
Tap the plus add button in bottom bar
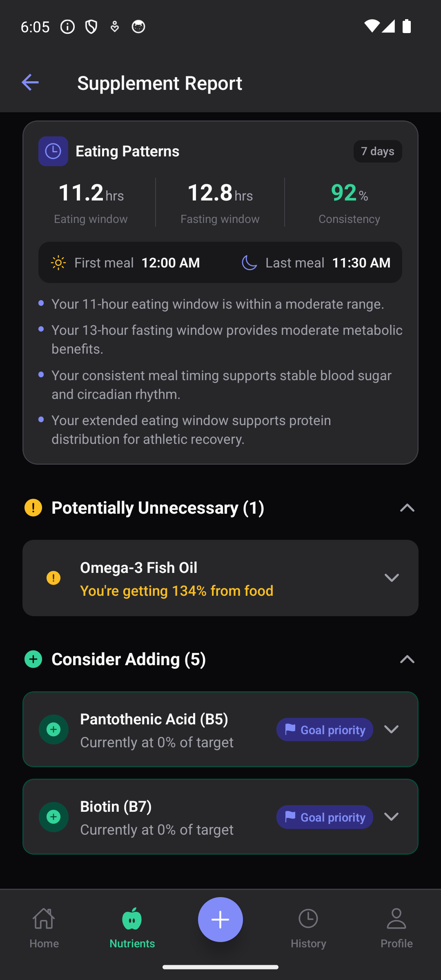[220, 920]
